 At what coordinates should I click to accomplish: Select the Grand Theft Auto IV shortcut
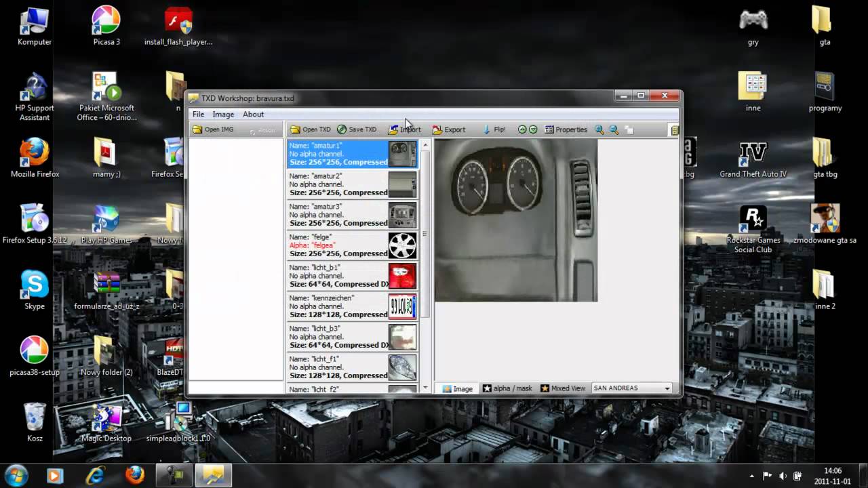(753, 159)
